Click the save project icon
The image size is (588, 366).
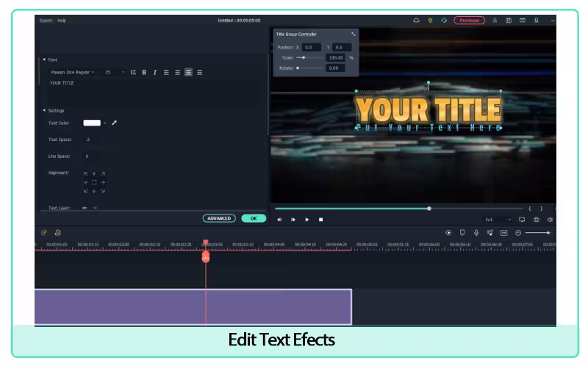(509, 21)
